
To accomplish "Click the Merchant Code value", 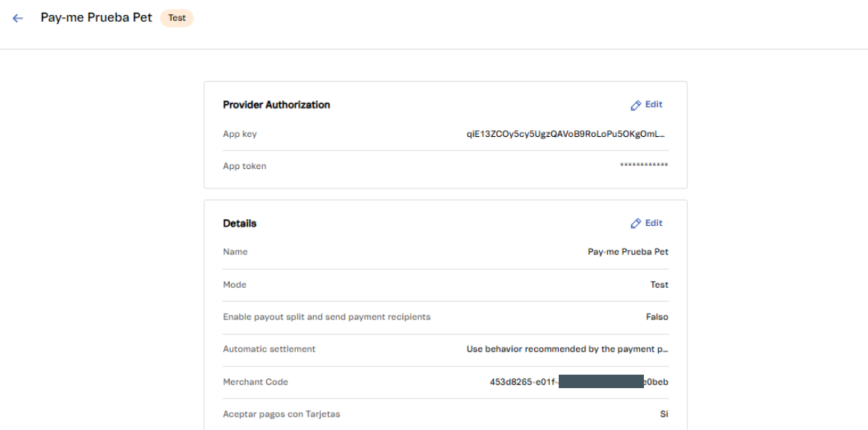I will [579, 382].
